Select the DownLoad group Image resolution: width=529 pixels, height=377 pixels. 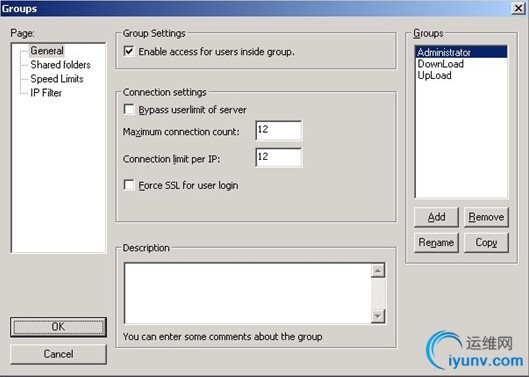461,64
